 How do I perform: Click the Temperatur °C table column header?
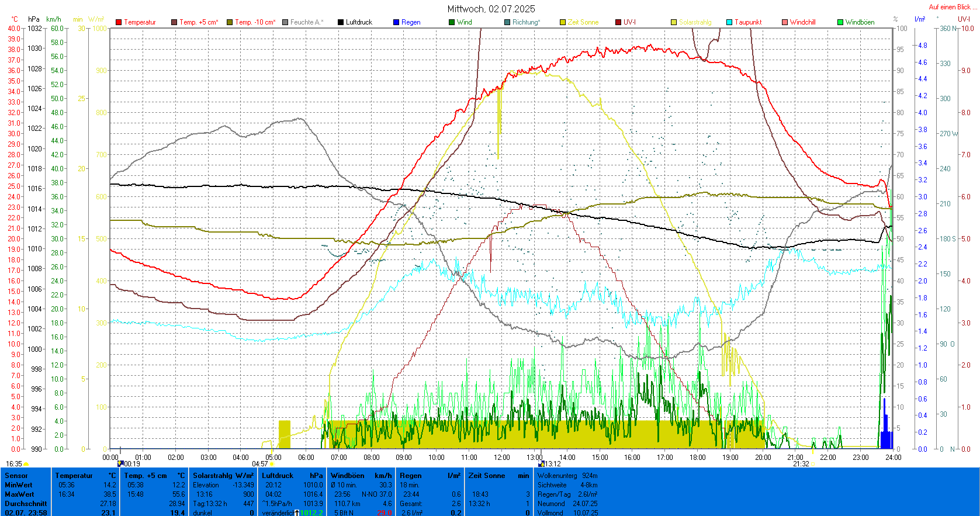86,476
